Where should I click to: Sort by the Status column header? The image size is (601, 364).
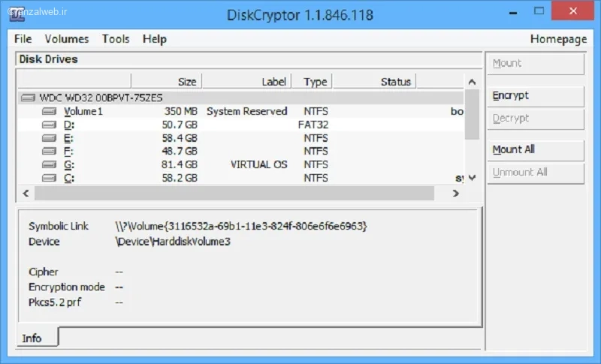(x=374, y=82)
